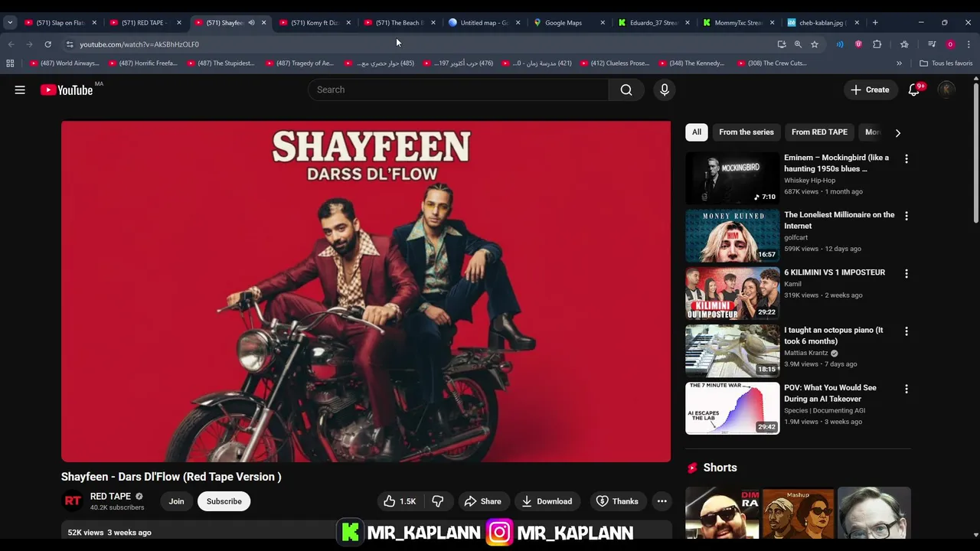
Task: Click the Thanks button
Action: tap(617, 501)
